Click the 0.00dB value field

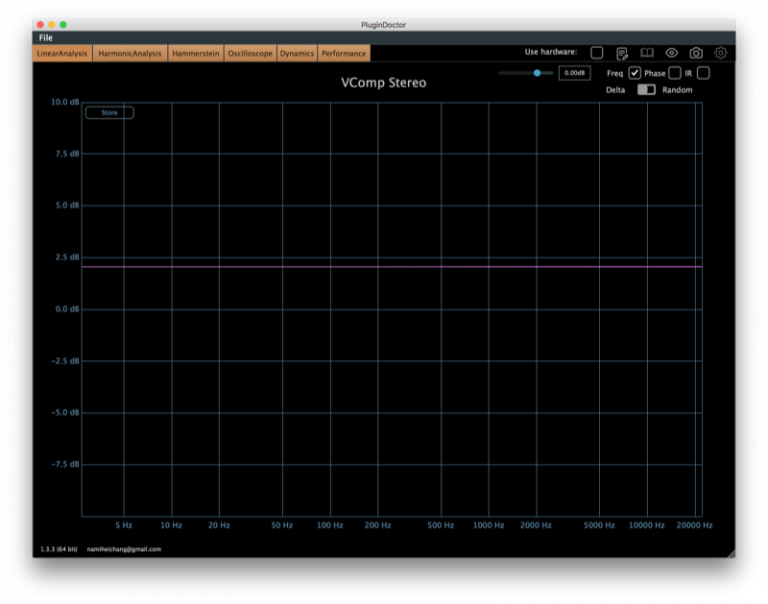click(x=574, y=73)
